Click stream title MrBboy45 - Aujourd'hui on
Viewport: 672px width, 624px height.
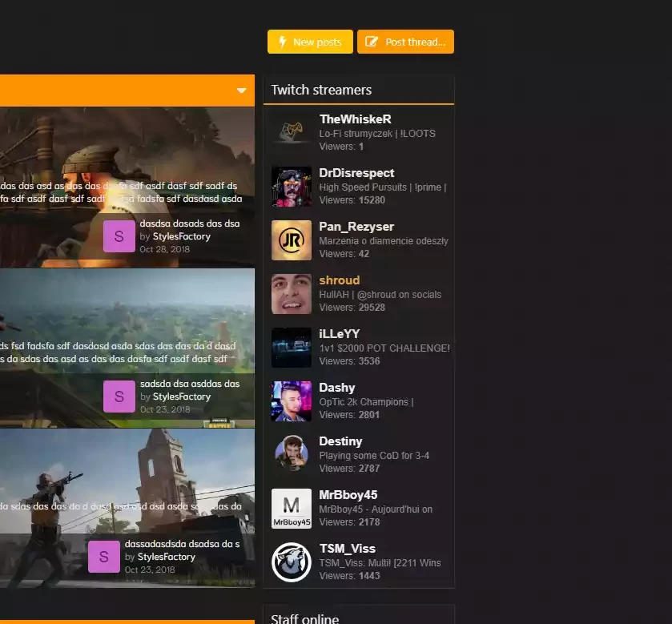tap(376, 509)
